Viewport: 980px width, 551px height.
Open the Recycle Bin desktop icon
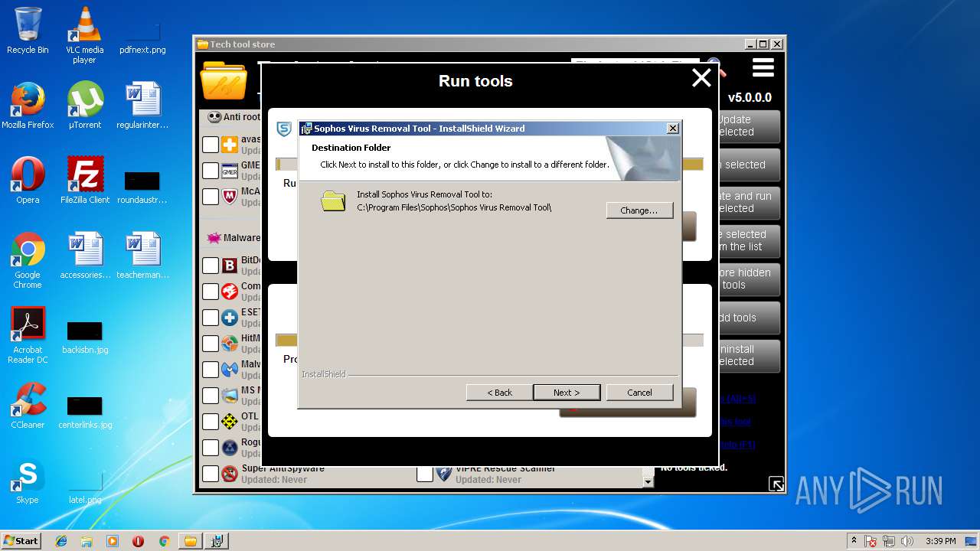pos(28,31)
